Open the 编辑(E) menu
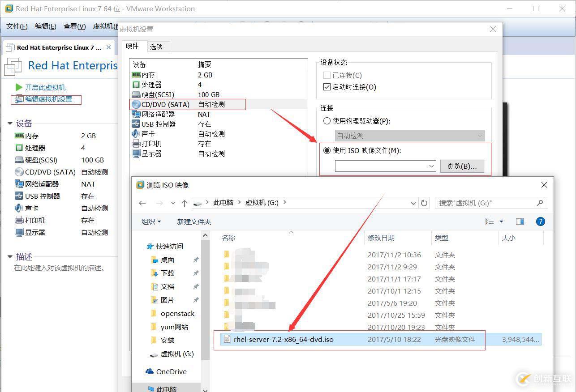Viewport: 576px width, 392px height. (46, 26)
